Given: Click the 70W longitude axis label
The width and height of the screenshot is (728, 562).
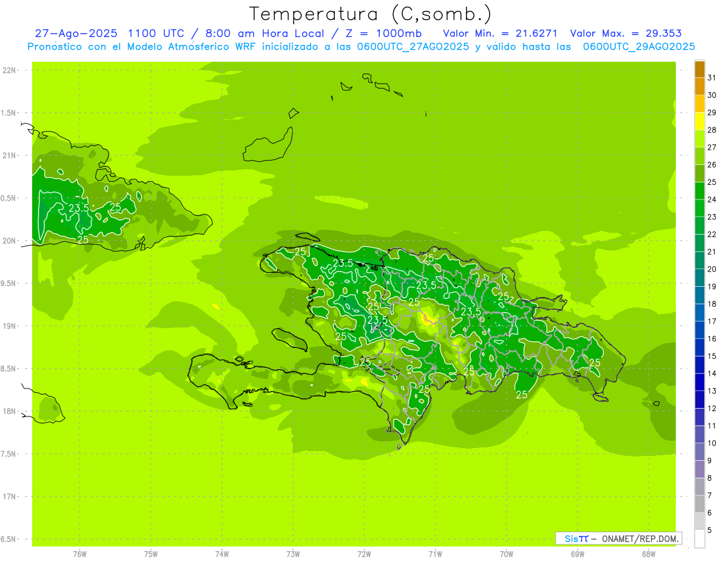Looking at the screenshot, I should (x=506, y=554).
